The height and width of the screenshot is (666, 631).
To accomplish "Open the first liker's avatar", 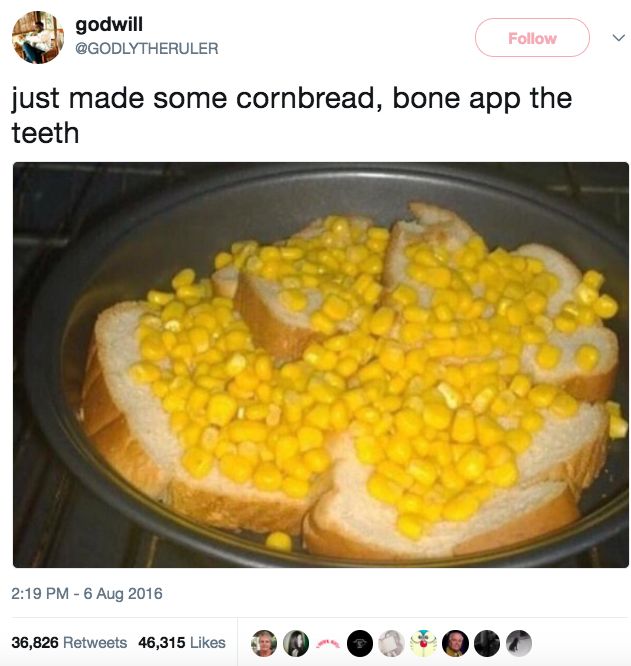I will point(264,643).
